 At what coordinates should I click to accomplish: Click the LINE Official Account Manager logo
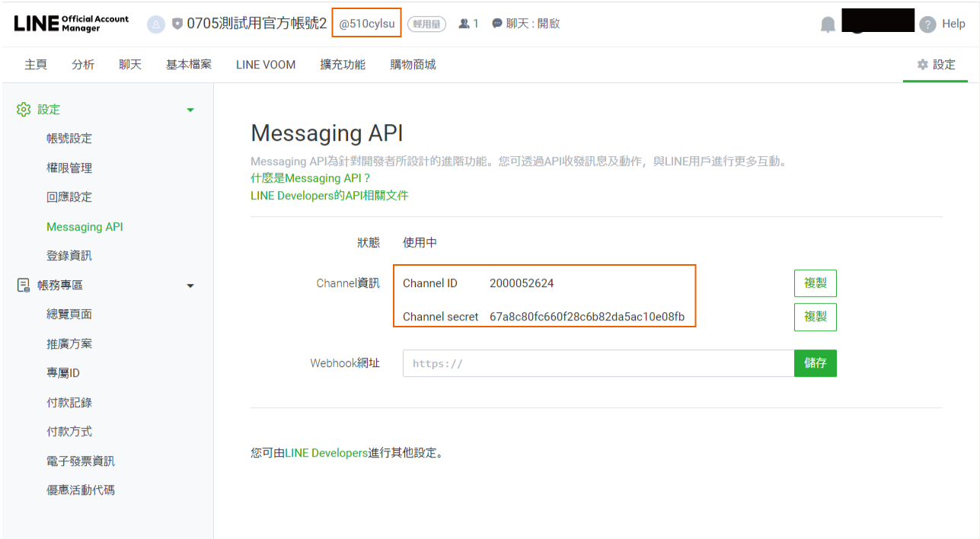point(72,24)
